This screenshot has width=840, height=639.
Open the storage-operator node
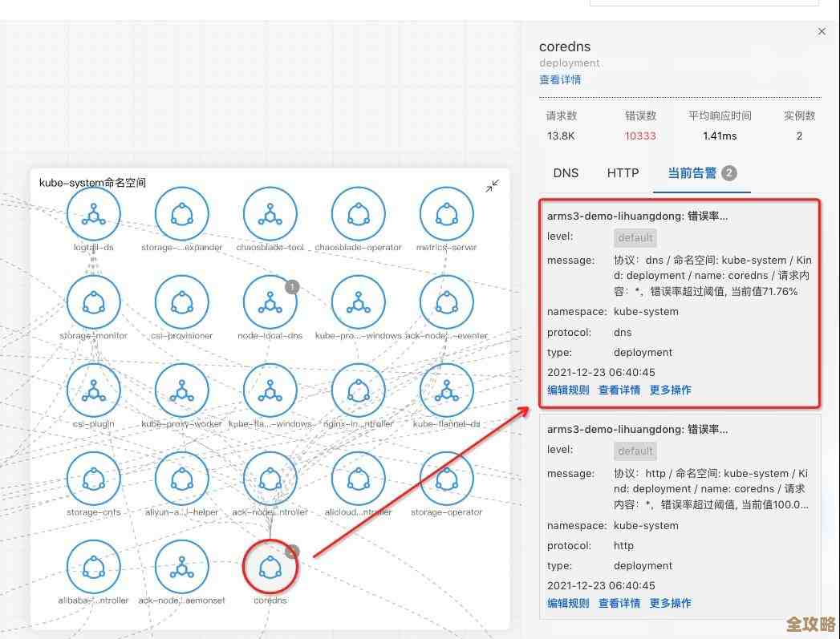[x=446, y=479]
